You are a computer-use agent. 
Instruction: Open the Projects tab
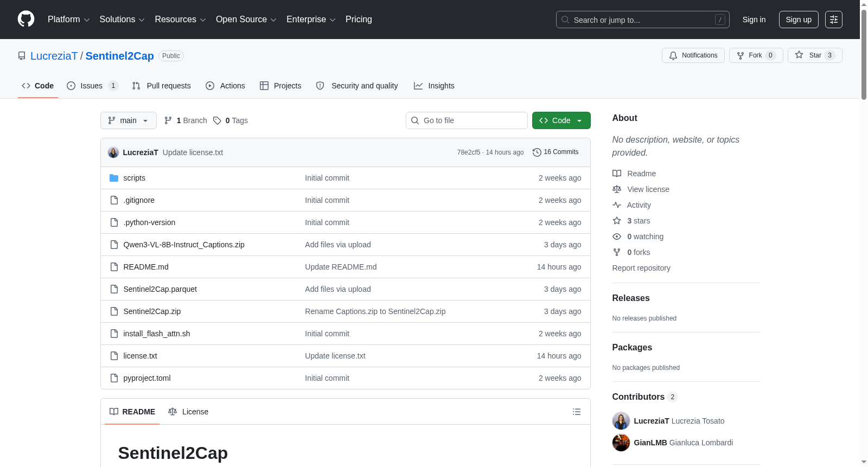click(280, 86)
